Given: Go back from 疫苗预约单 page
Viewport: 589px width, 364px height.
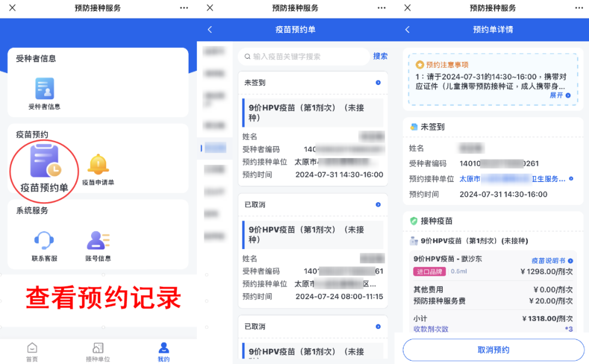Looking at the screenshot, I should click(x=210, y=29).
